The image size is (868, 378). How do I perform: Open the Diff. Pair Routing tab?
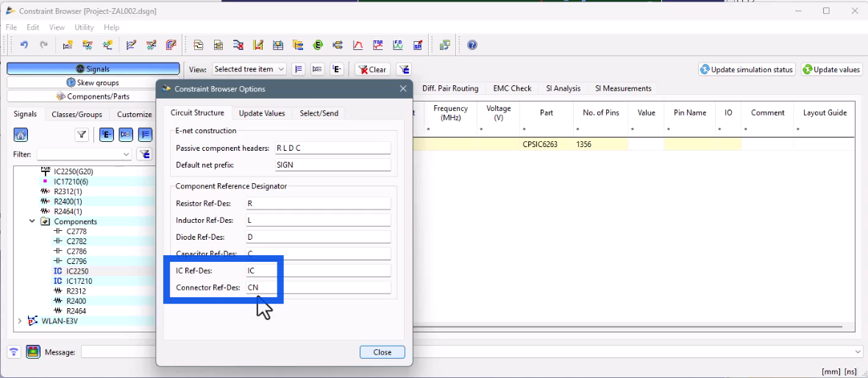tap(450, 88)
